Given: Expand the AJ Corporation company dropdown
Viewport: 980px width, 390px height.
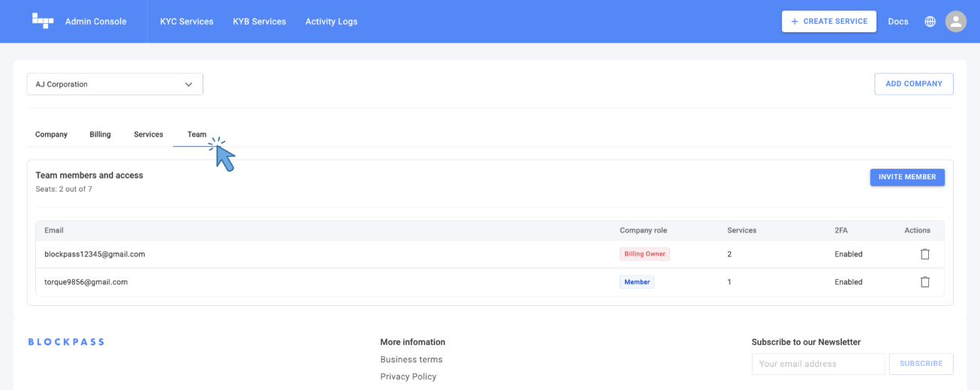Looking at the screenshot, I should [x=115, y=85].
